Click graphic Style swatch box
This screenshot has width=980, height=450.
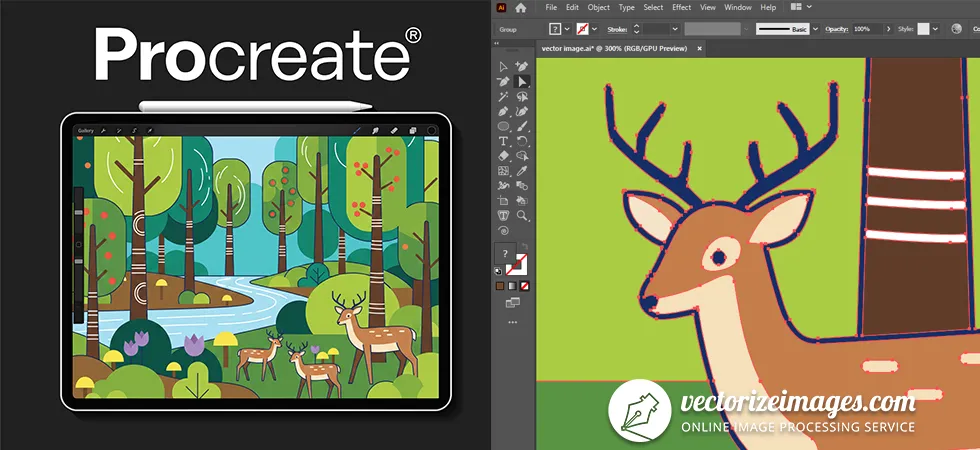923,29
